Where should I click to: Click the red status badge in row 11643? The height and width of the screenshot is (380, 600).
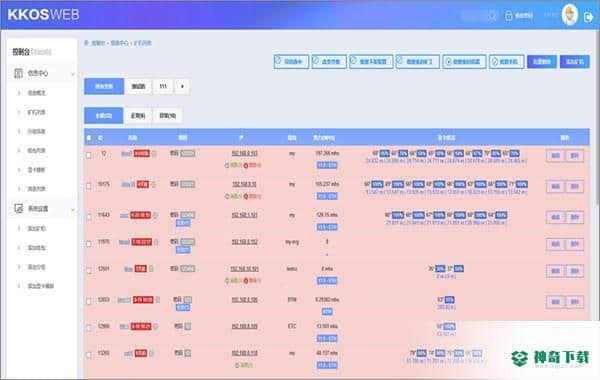point(140,215)
